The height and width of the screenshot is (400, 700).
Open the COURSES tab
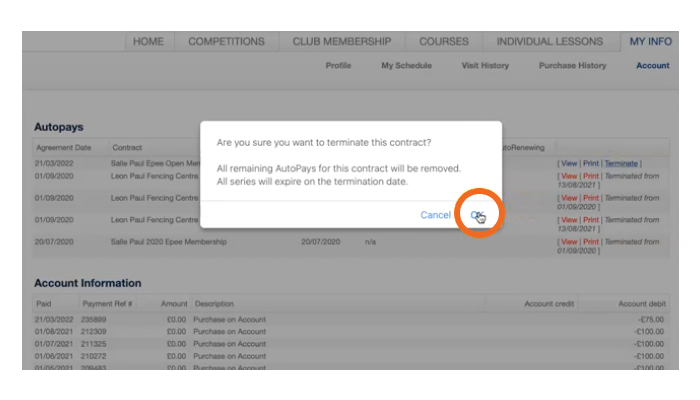444,42
